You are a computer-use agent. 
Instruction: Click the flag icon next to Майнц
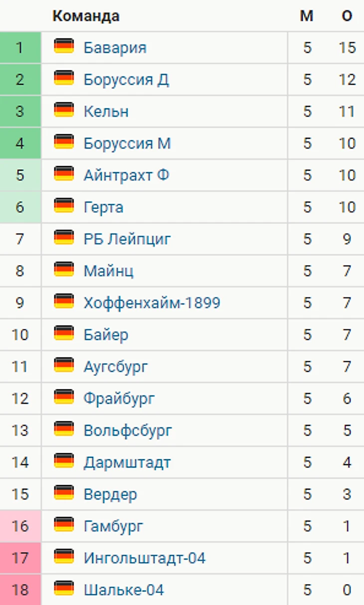[x=64, y=270]
